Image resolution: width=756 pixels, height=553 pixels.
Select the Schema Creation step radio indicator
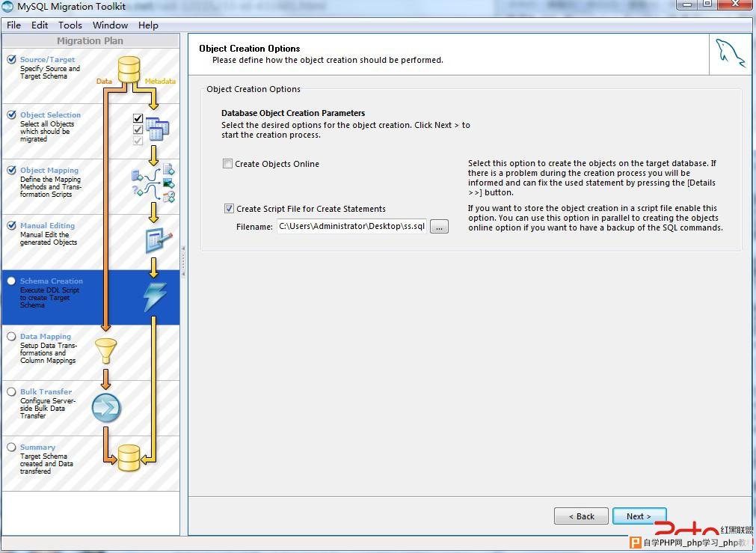click(x=11, y=281)
